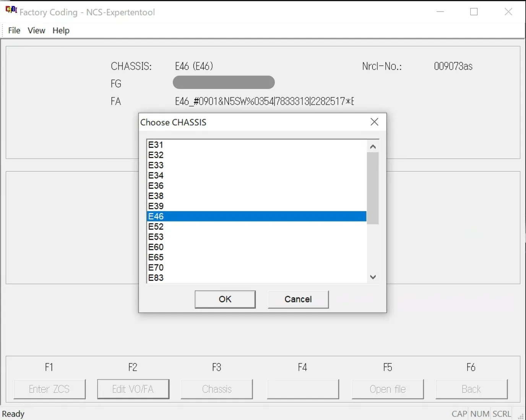Select E38 in the chassis list

pos(257,196)
